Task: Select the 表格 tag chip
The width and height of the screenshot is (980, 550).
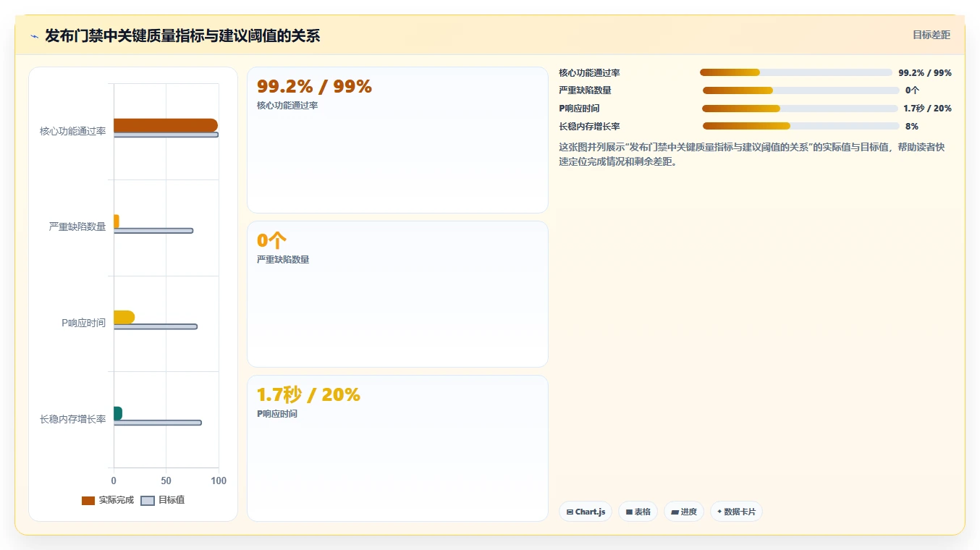Action: point(638,512)
